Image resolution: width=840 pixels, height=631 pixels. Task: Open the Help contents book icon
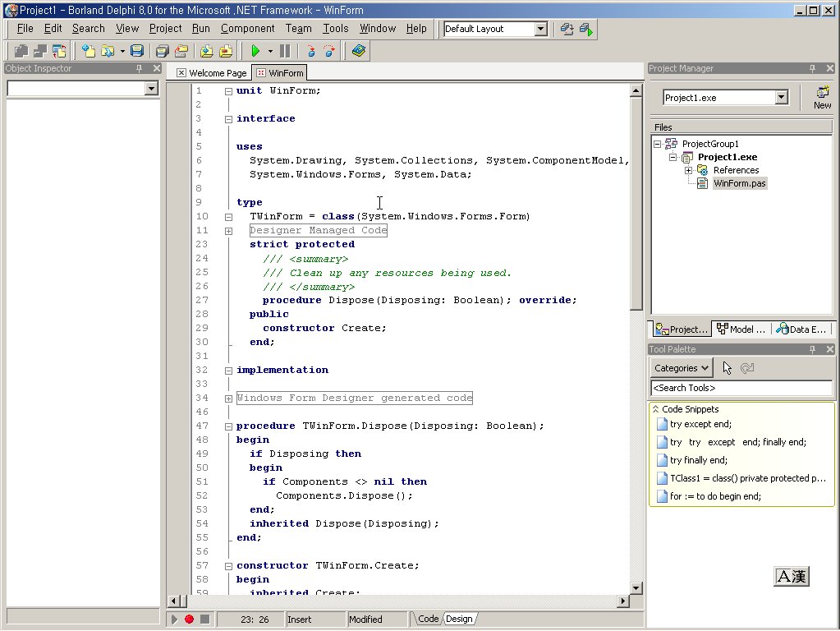(x=358, y=51)
